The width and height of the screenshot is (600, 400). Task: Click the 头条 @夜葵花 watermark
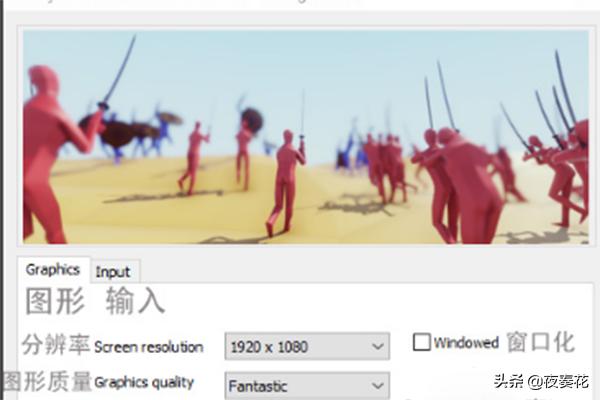(x=541, y=382)
